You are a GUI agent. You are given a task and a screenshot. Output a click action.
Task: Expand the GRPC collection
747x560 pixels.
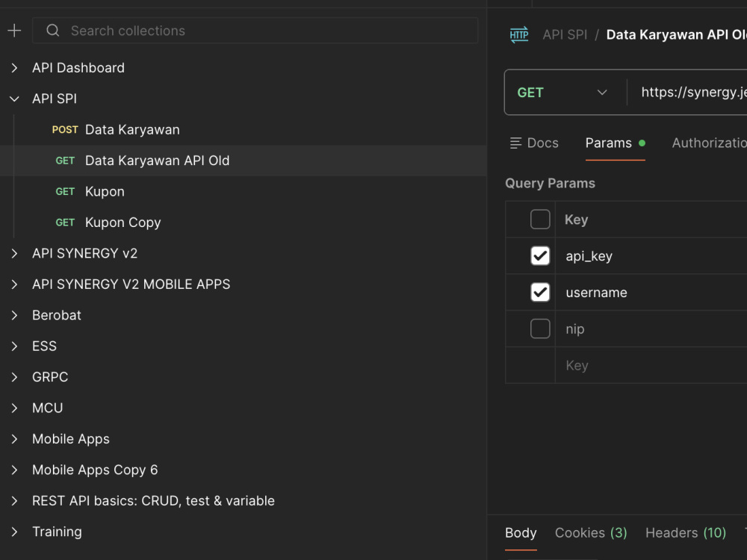(14, 377)
